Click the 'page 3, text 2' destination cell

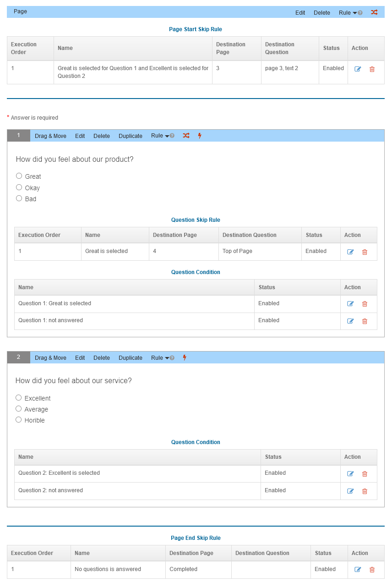[x=290, y=72]
